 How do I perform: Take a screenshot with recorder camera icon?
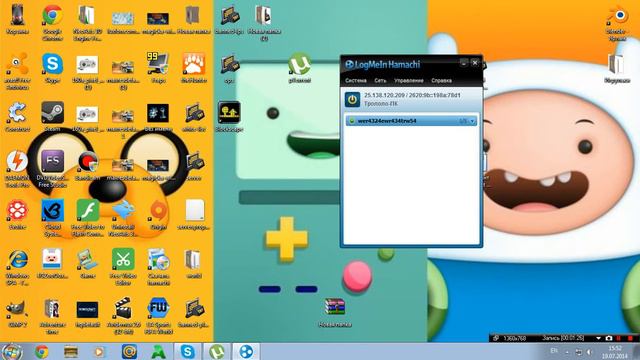(x=609, y=338)
